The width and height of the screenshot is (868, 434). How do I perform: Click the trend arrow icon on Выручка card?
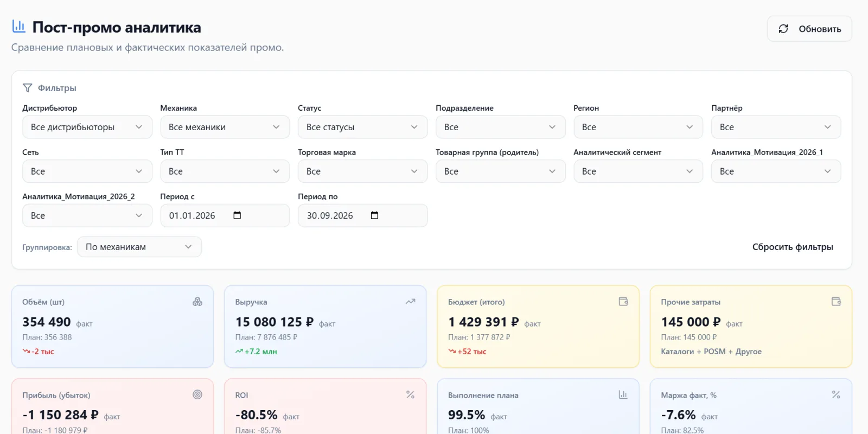pos(411,302)
